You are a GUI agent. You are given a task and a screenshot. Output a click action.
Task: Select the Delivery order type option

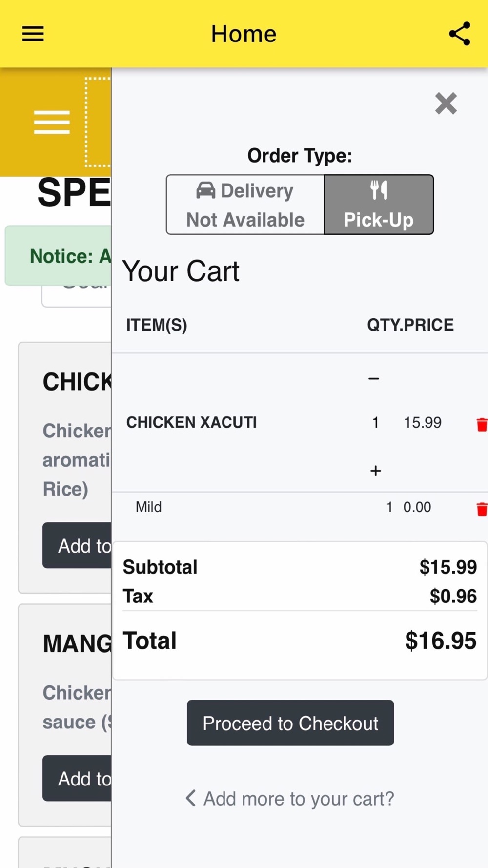pyautogui.click(x=245, y=205)
